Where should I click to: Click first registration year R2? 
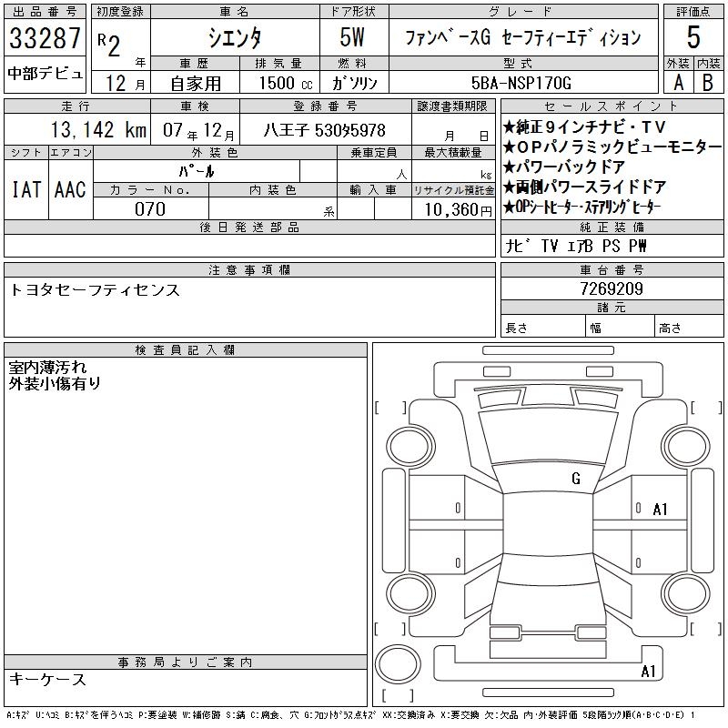click(109, 45)
